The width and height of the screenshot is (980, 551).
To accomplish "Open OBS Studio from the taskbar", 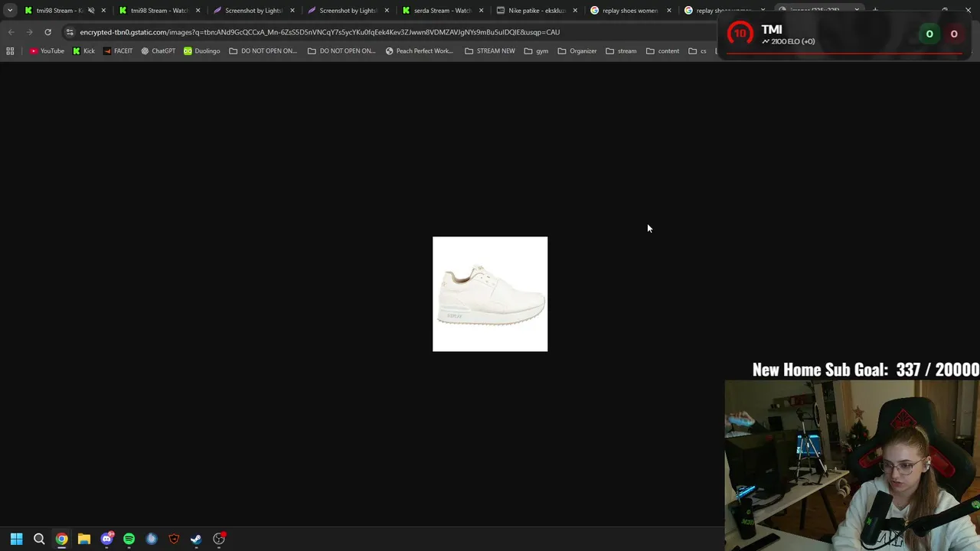I will tap(219, 539).
